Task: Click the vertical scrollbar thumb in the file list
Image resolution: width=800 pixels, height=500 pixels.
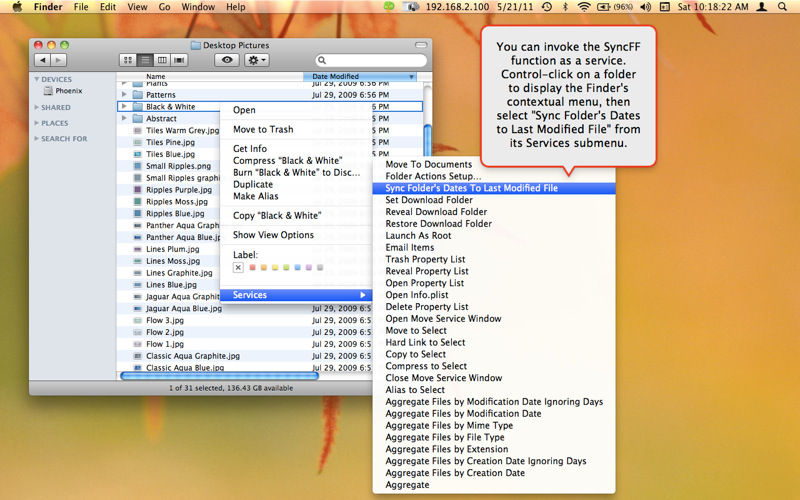Action: (428, 139)
